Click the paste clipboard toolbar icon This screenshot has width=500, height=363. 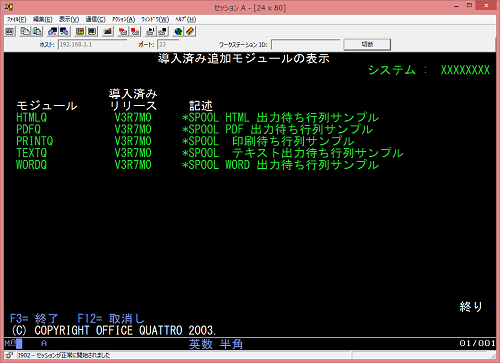(37, 31)
